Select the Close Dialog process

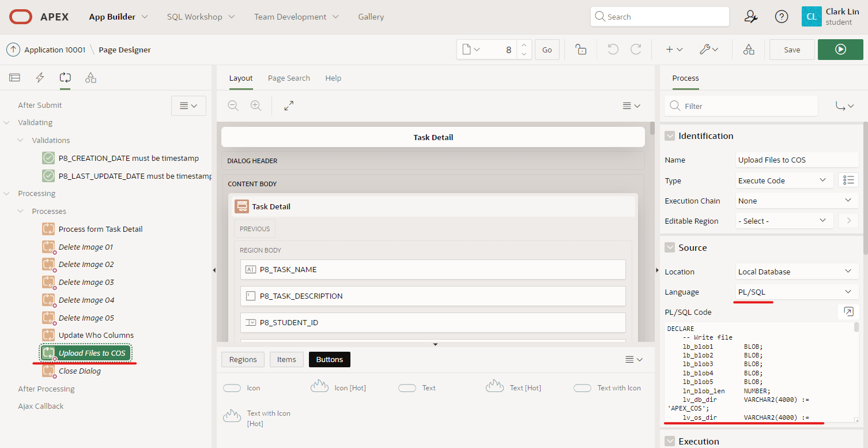point(80,371)
